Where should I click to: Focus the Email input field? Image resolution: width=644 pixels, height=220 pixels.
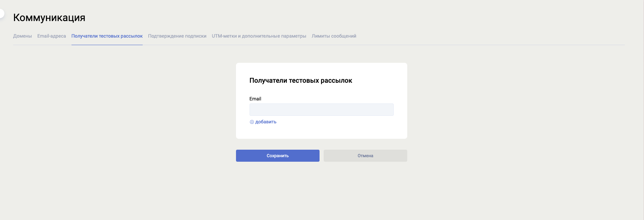pyautogui.click(x=321, y=109)
